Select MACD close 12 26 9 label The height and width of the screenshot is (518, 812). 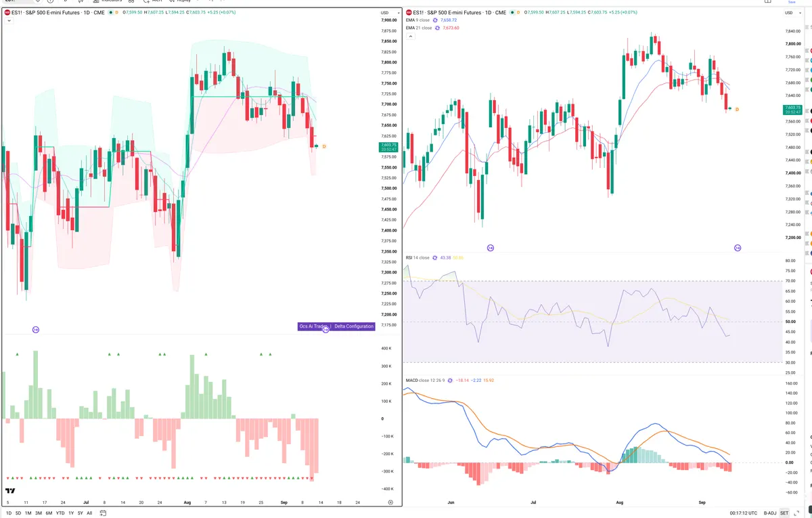point(424,381)
